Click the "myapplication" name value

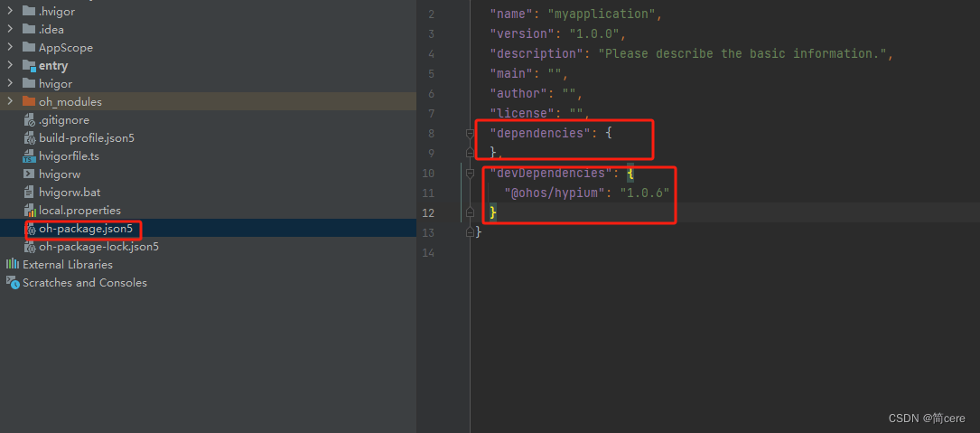(602, 14)
